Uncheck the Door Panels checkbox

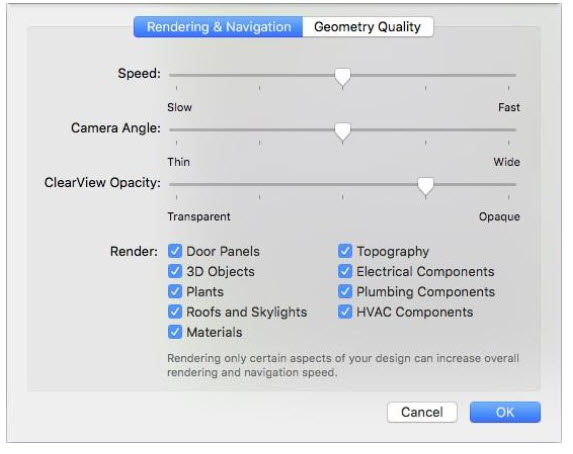click(175, 251)
